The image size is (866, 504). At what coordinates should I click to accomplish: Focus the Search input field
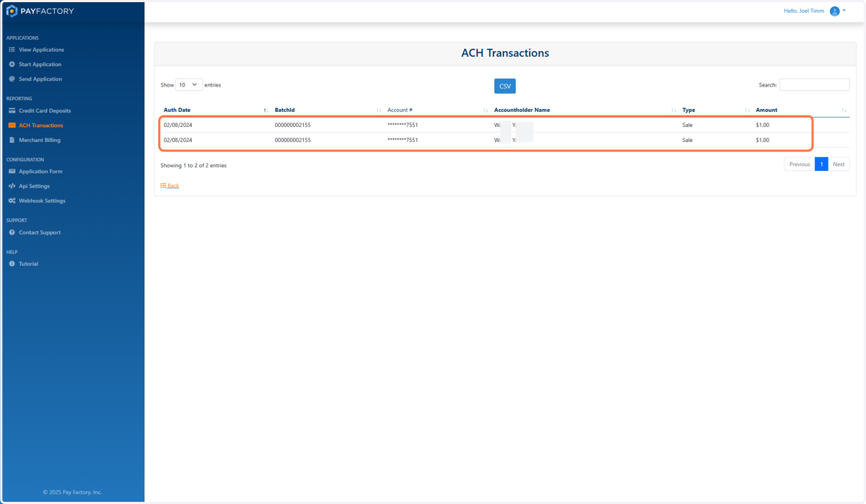(x=814, y=85)
